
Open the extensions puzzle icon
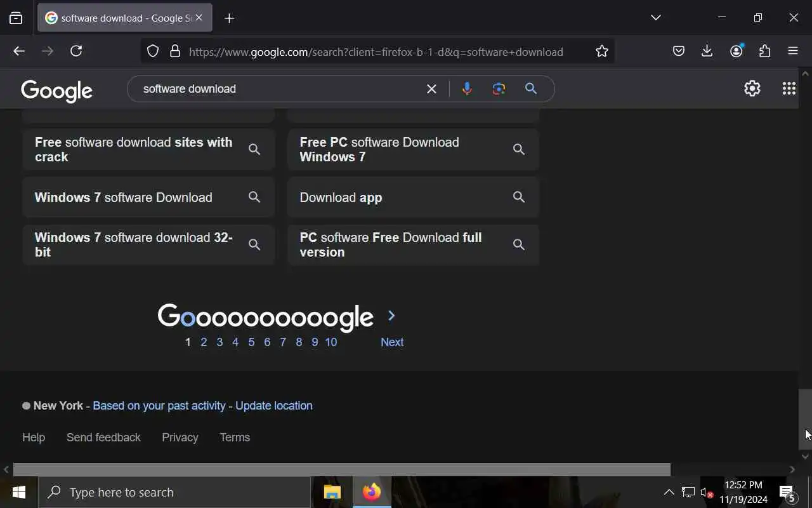click(764, 51)
